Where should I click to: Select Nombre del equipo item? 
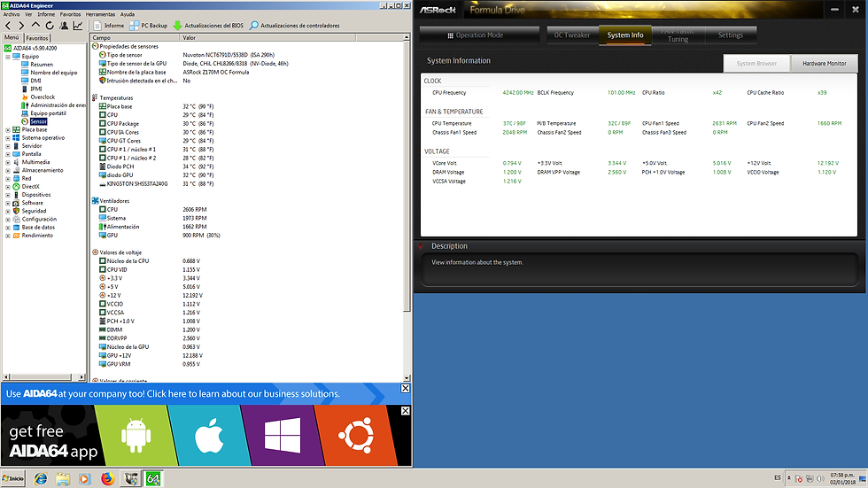[54, 73]
